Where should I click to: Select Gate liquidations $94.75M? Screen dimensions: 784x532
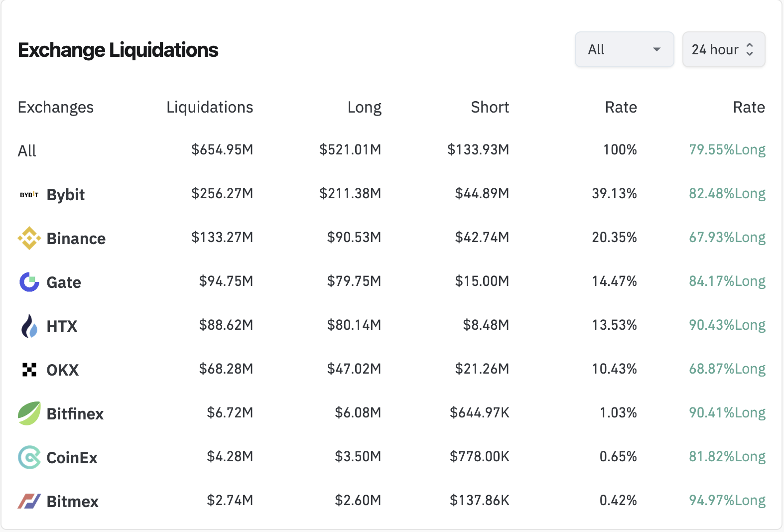[x=226, y=281]
